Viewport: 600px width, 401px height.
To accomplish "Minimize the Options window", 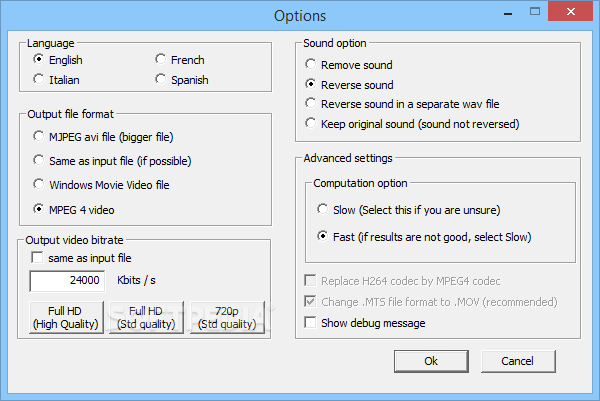I will coord(508,12).
